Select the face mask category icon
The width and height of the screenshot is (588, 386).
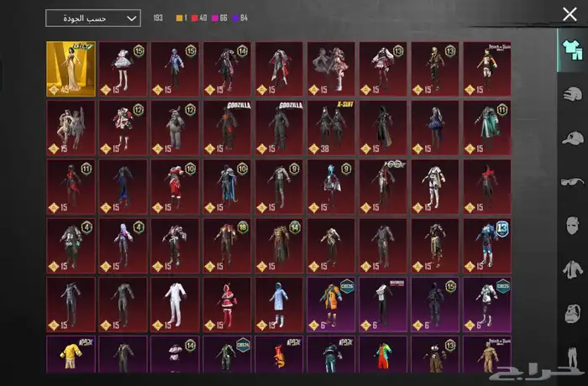pos(572,226)
